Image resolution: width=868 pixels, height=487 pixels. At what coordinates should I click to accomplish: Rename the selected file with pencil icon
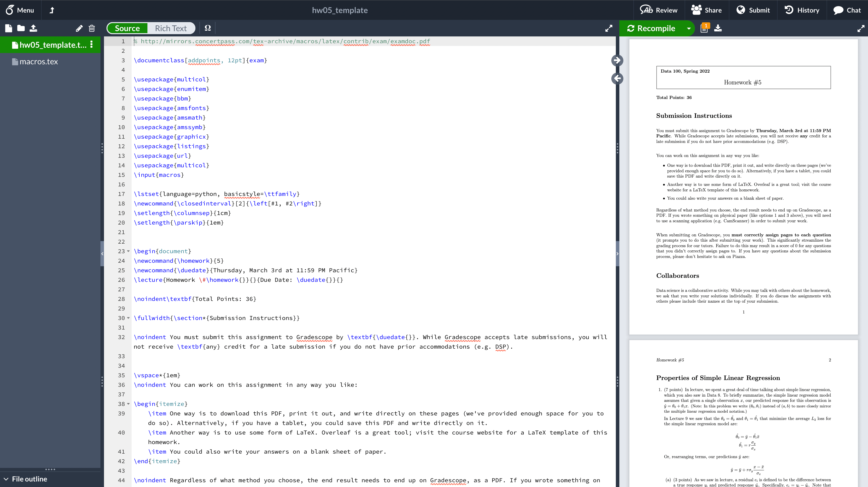coord(79,28)
